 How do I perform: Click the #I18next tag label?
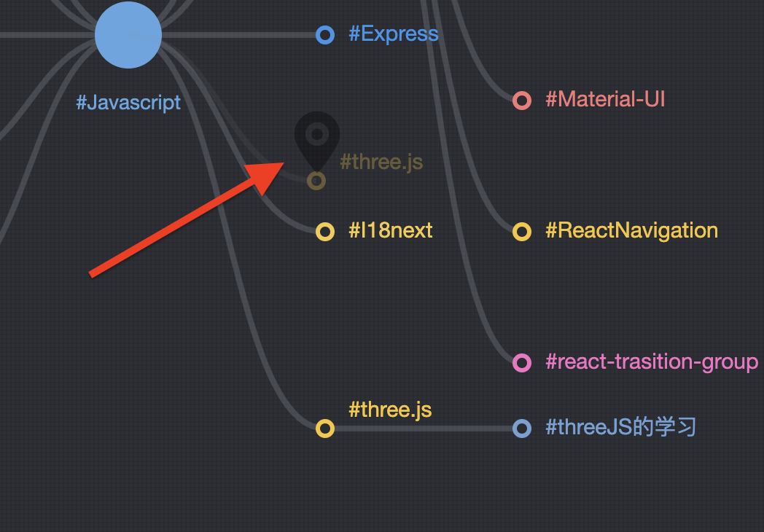(391, 230)
